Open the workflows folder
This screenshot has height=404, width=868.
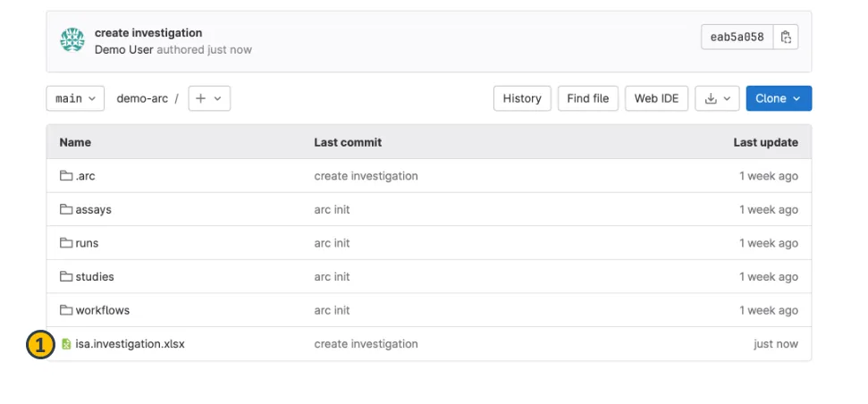[x=102, y=310]
